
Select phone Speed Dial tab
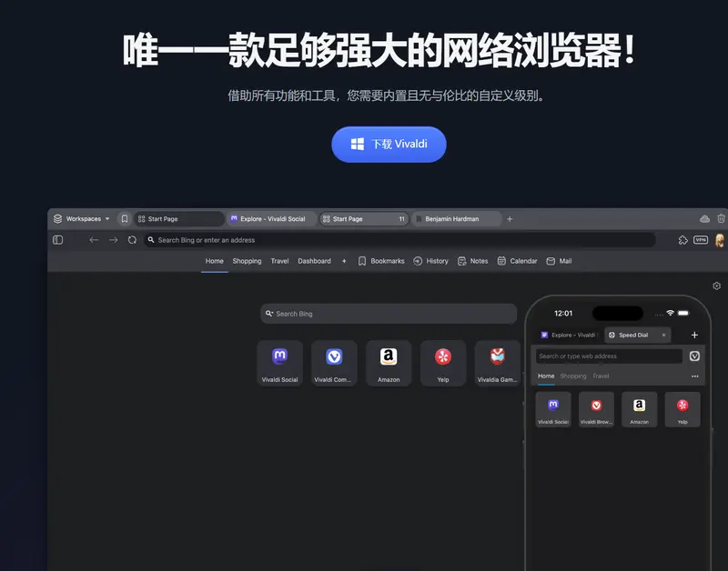pyautogui.click(x=638, y=335)
